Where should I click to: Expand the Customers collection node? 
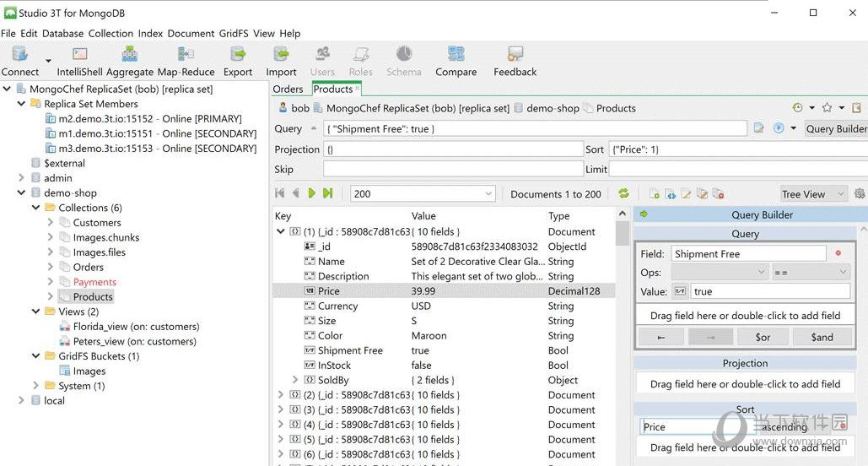tap(51, 222)
